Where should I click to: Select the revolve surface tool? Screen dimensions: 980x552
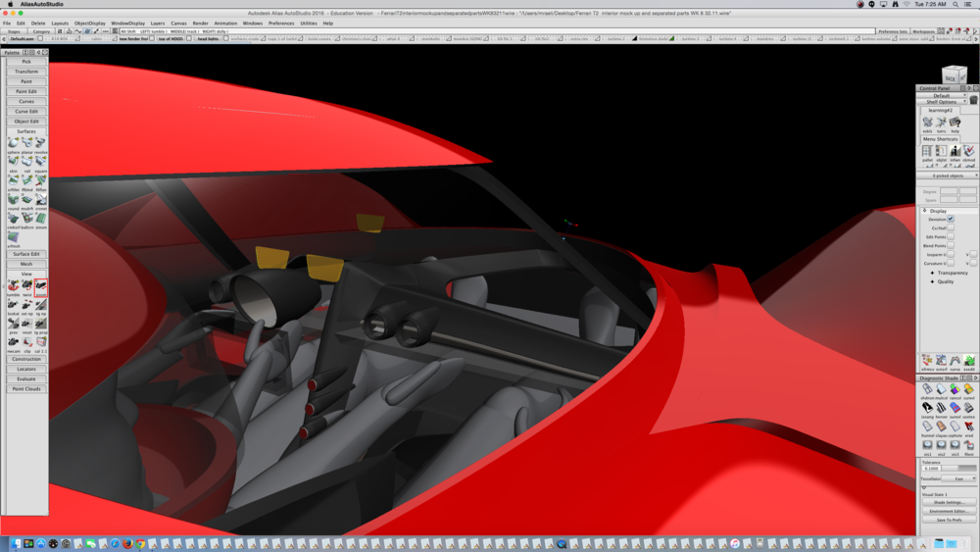(x=40, y=144)
